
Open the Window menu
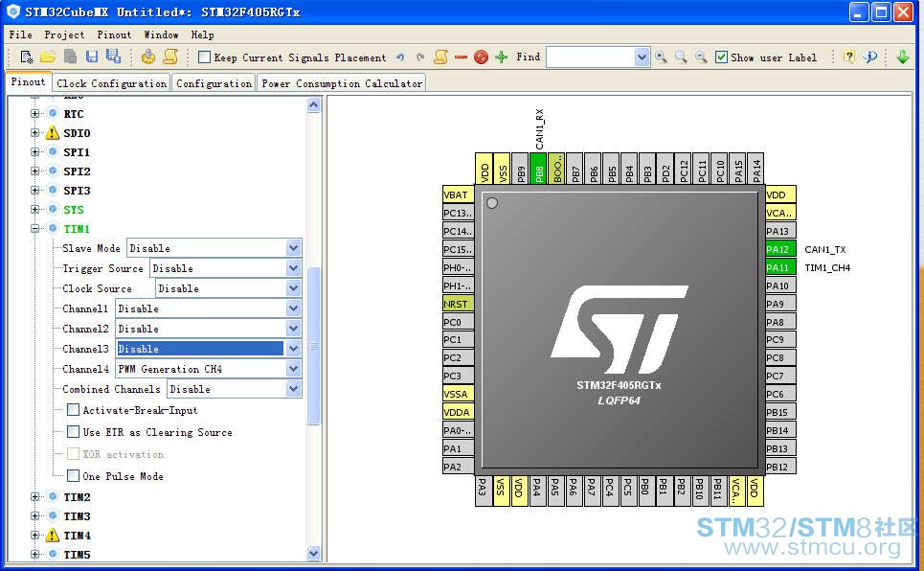161,34
